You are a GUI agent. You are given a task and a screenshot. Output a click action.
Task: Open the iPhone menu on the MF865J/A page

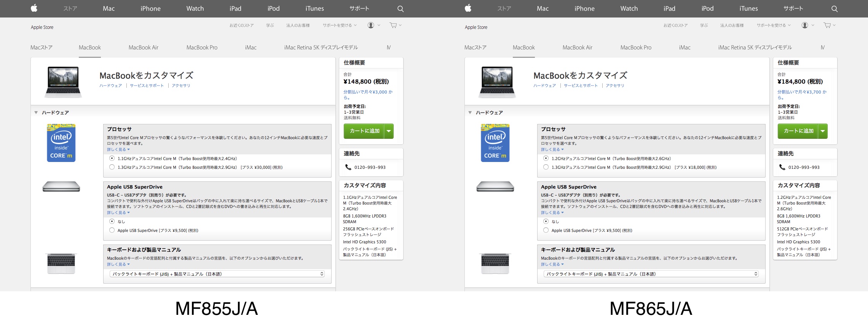(584, 8)
